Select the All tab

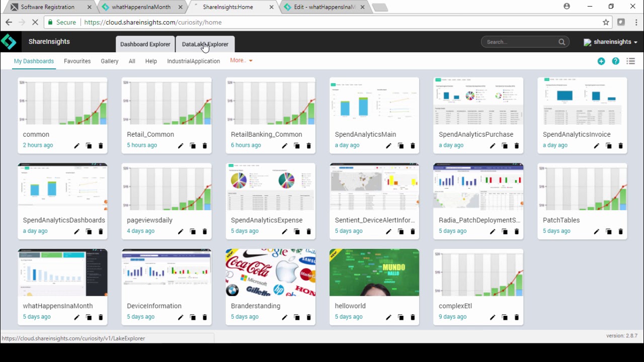pos(132,61)
